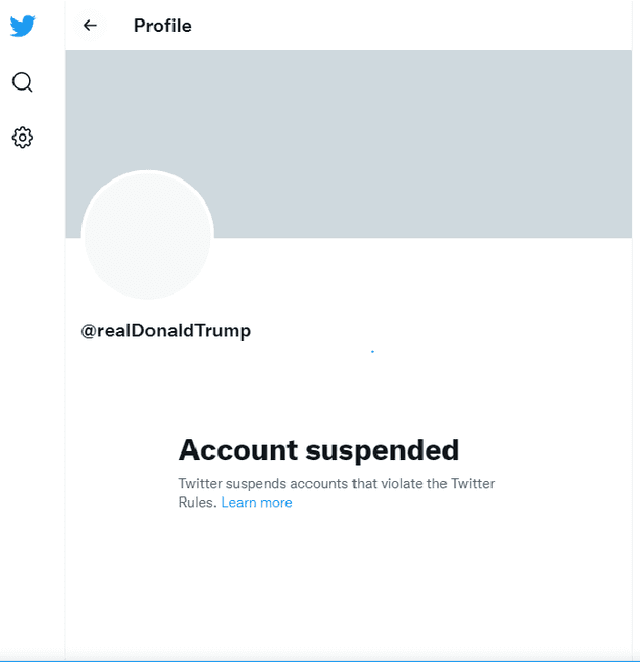Screen dimensions: 640x662
Task: Open the Explore search icon in sidebar
Action: click(x=22, y=82)
